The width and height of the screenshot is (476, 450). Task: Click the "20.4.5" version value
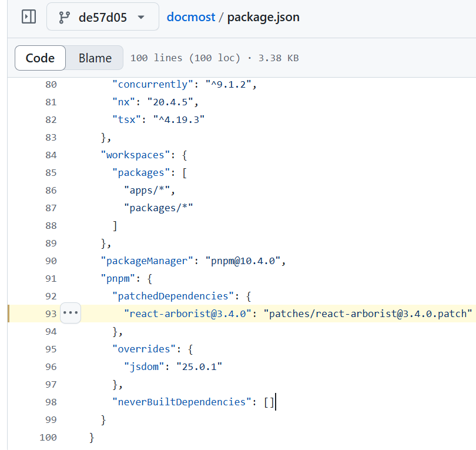point(170,102)
